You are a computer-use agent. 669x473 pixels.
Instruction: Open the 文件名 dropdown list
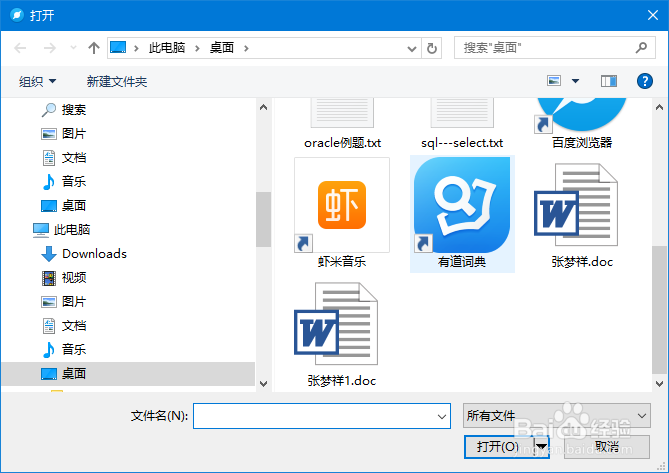coord(442,416)
